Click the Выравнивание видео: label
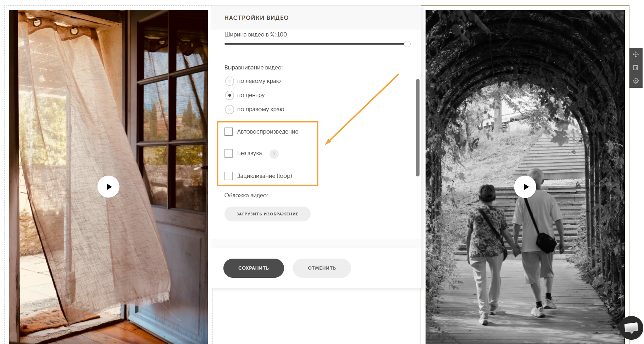 coord(254,67)
